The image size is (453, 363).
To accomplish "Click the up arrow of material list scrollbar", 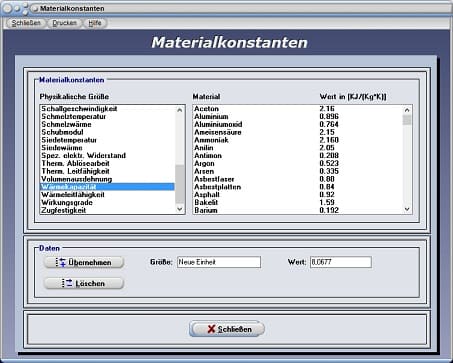I will click(x=407, y=110).
